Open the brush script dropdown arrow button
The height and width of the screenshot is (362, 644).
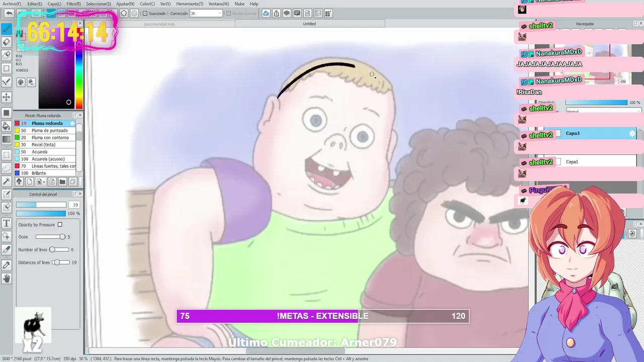click(x=42, y=182)
